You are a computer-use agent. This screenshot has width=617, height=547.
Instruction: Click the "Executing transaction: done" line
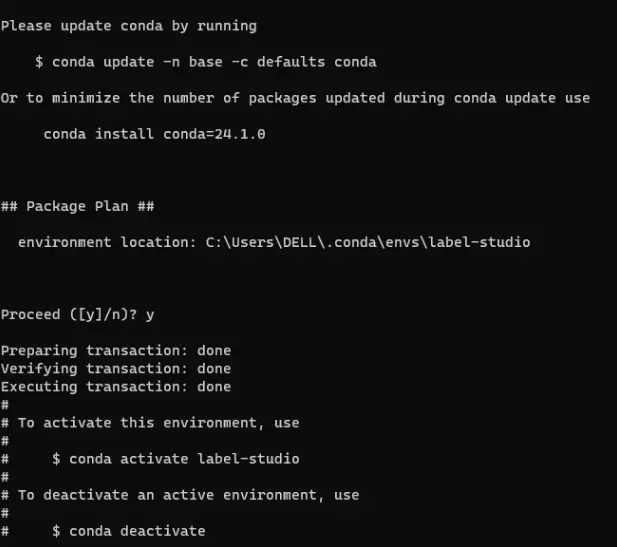116,387
